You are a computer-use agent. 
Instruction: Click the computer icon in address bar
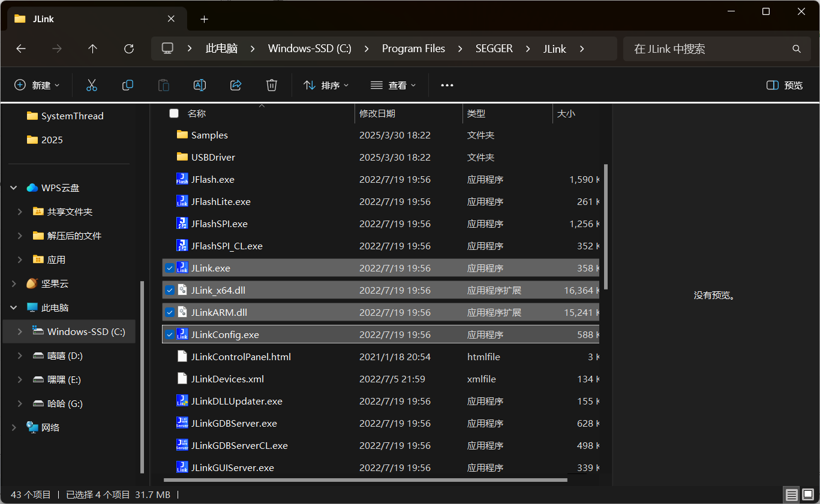pos(168,49)
